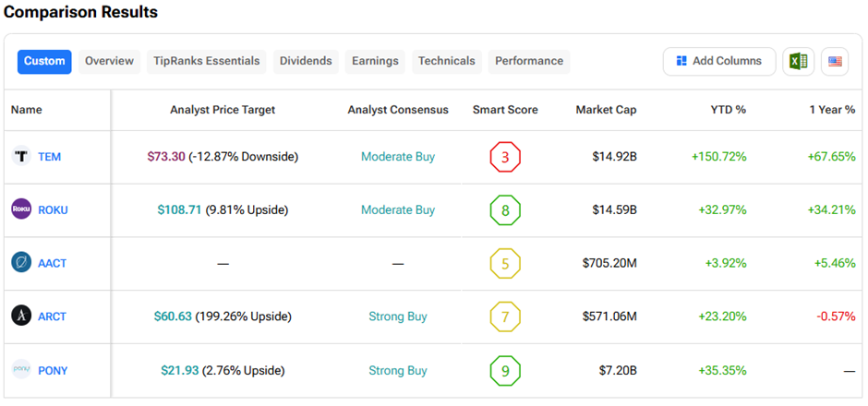This screenshot has width=868, height=406.
Task: Sort by the YTD % header
Action: click(729, 110)
